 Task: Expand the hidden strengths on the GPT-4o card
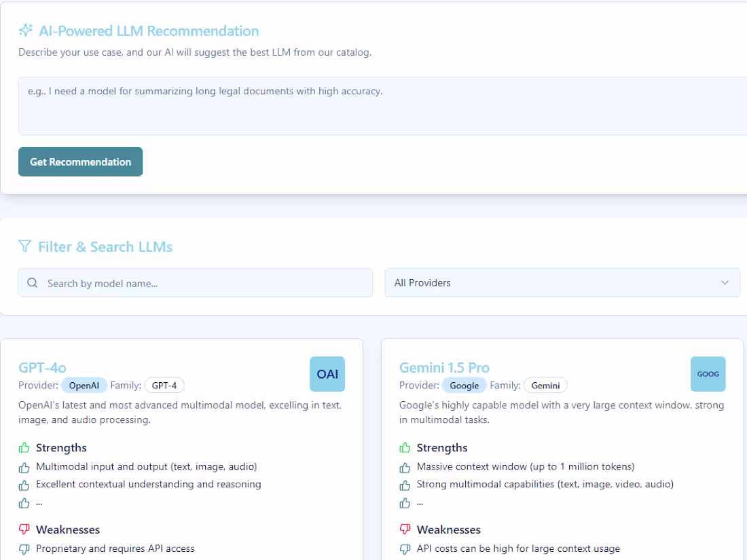pyautogui.click(x=39, y=503)
